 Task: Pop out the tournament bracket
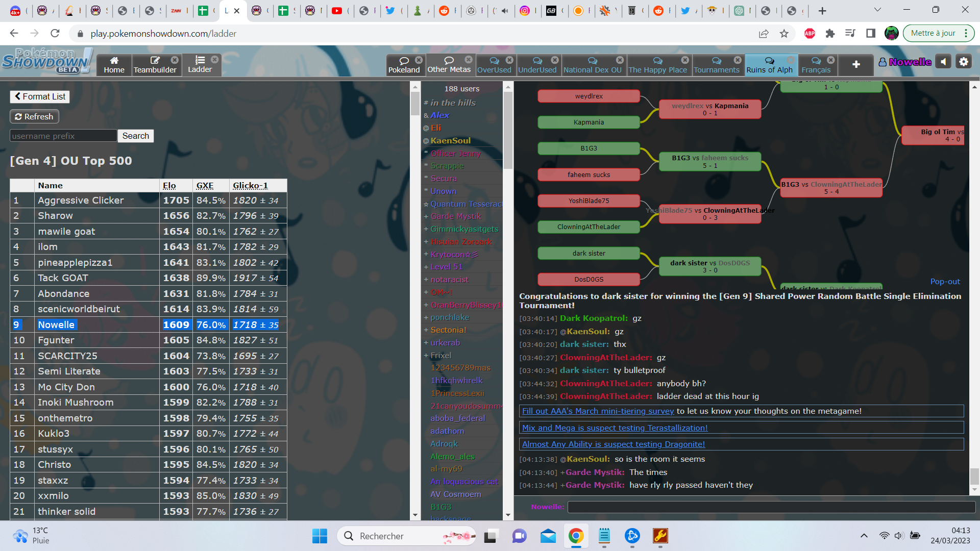(945, 282)
